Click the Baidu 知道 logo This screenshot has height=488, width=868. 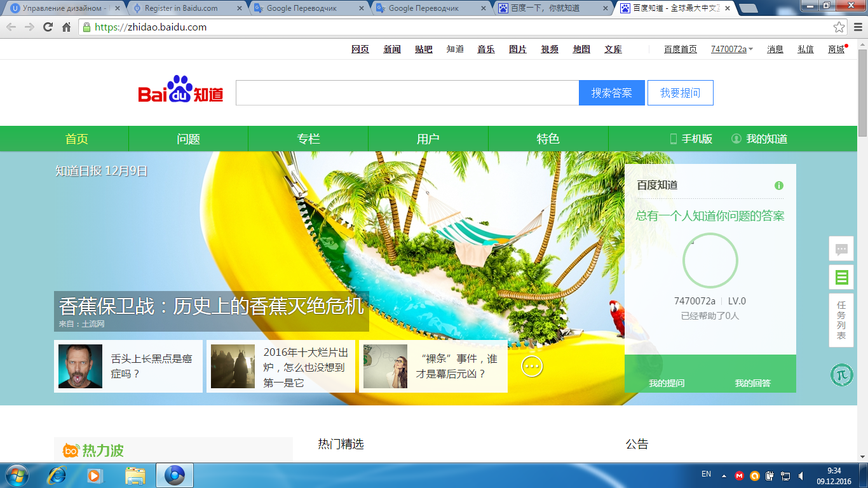click(181, 90)
